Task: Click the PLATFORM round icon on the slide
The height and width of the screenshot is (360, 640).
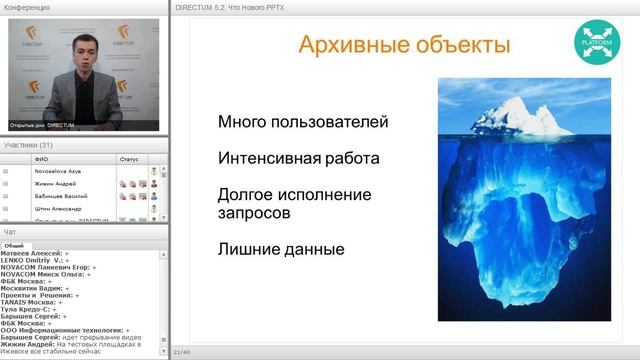Action: point(597,42)
